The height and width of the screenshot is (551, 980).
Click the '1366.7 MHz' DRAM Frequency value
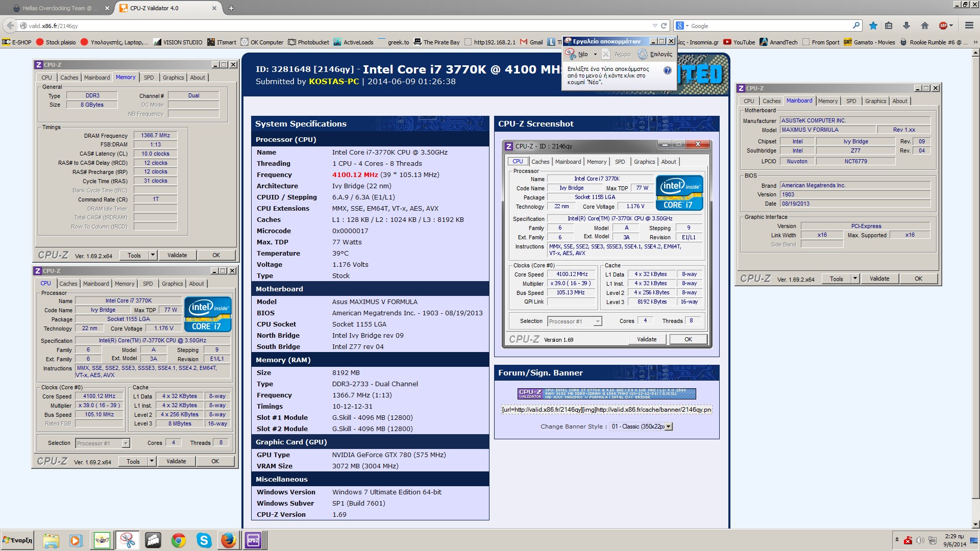coord(156,135)
